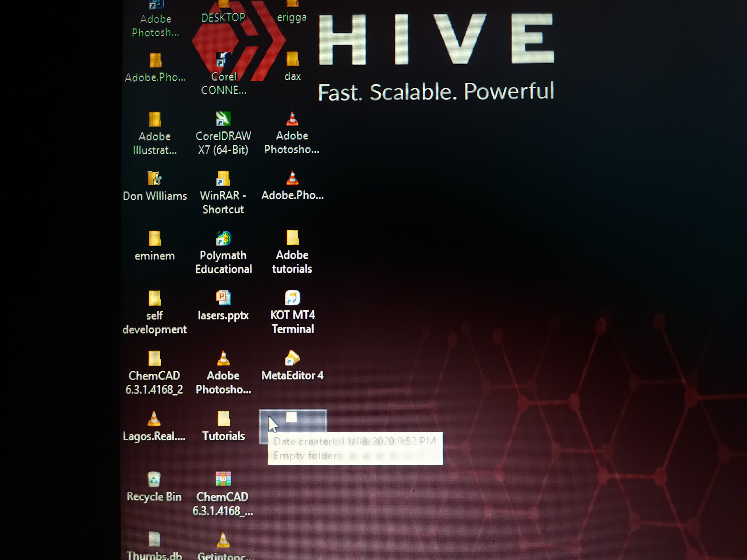The width and height of the screenshot is (747, 560).
Task: Expand the Tutorials folder
Action: pos(223,418)
